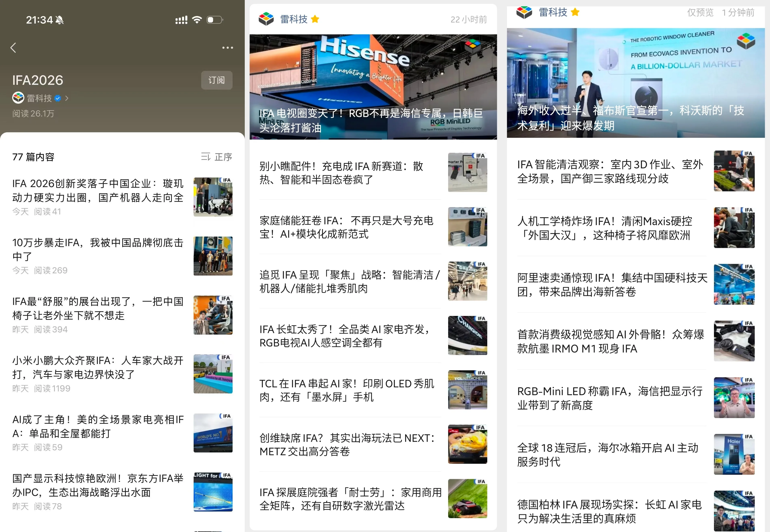The height and width of the screenshot is (532, 770).
Task: Tap the Wi-Fi icon in the status bar
Action: click(197, 20)
